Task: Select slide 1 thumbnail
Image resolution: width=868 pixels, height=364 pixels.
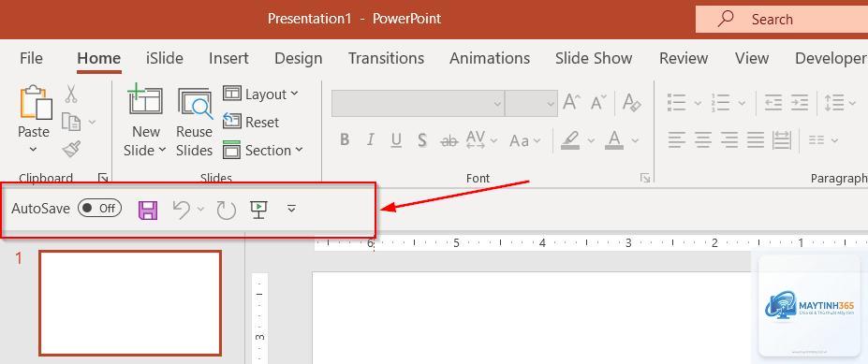Action: point(130,302)
